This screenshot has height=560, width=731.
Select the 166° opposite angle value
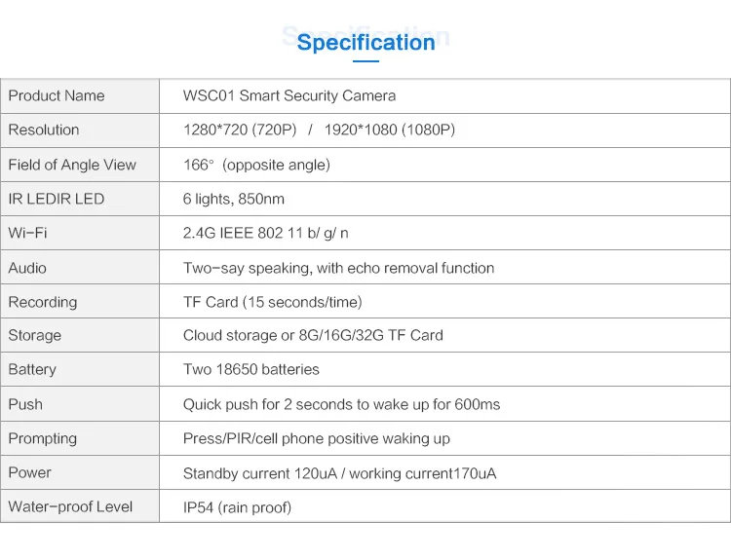click(x=256, y=165)
